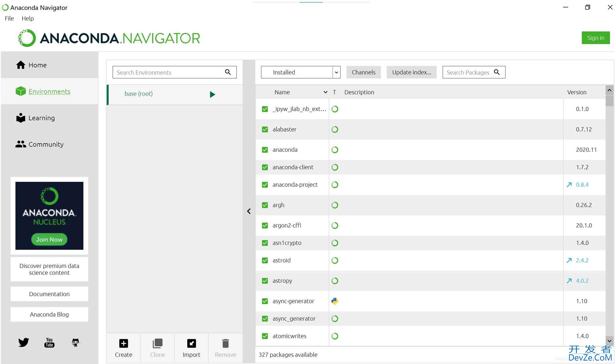
Task: Click the Search Packages input field
Action: pyautogui.click(x=468, y=72)
